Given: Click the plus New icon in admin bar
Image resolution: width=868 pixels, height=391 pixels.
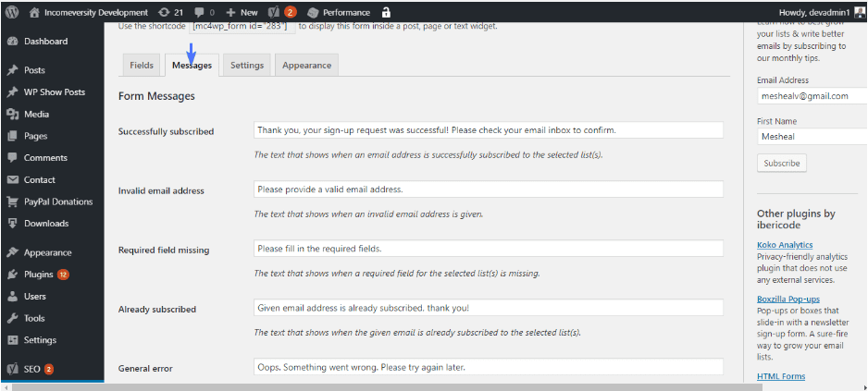Looking at the screenshot, I should 230,12.
